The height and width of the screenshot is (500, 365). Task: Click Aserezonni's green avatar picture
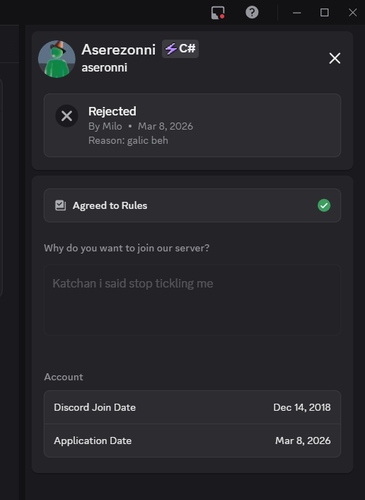point(57,59)
